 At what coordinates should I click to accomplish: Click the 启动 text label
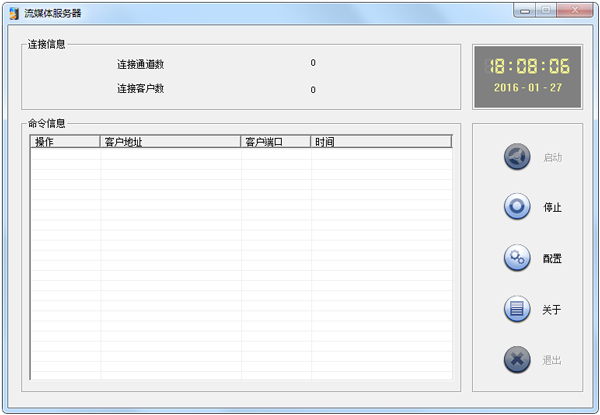[x=552, y=158]
